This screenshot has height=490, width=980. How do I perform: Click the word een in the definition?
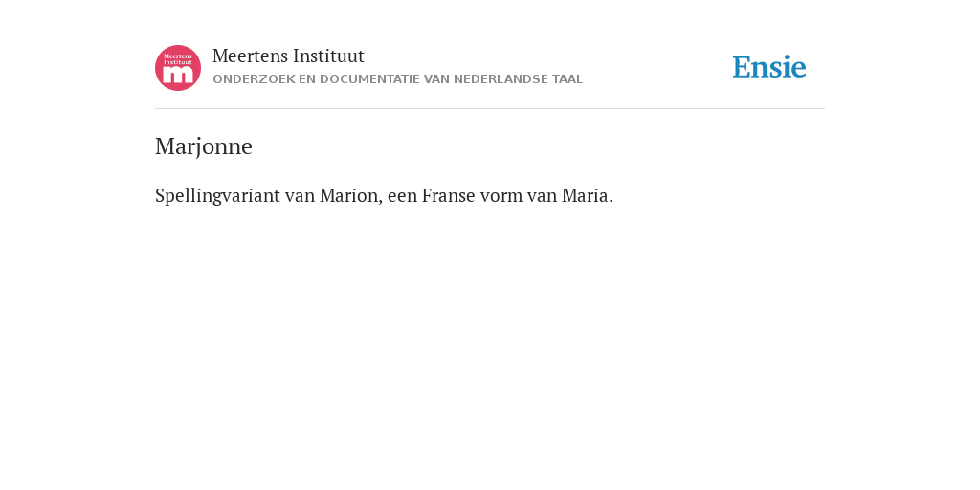click(x=402, y=195)
